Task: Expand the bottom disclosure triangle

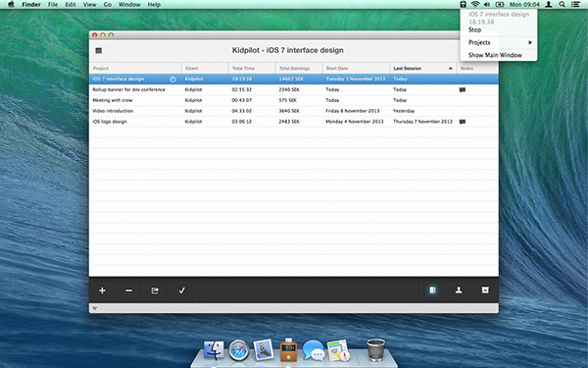Action: click(94, 308)
